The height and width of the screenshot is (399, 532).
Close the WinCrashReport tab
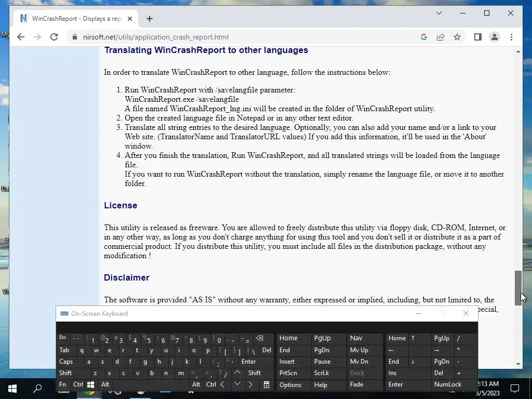129,19
